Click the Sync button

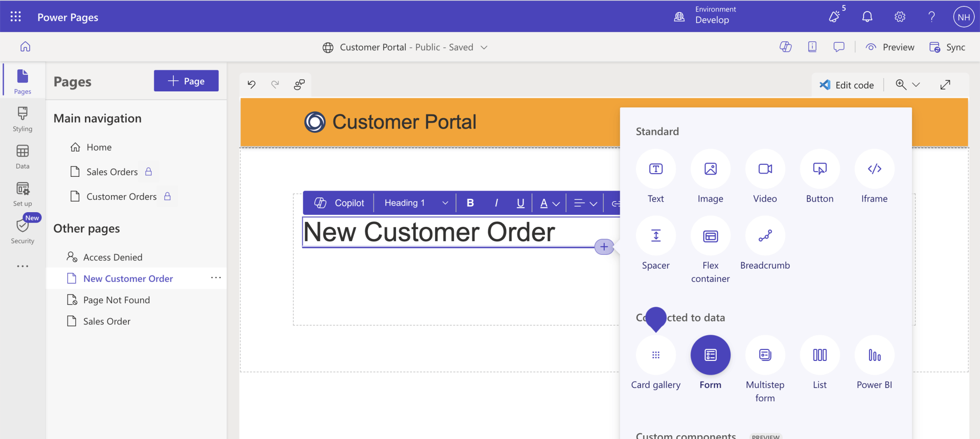[947, 47]
